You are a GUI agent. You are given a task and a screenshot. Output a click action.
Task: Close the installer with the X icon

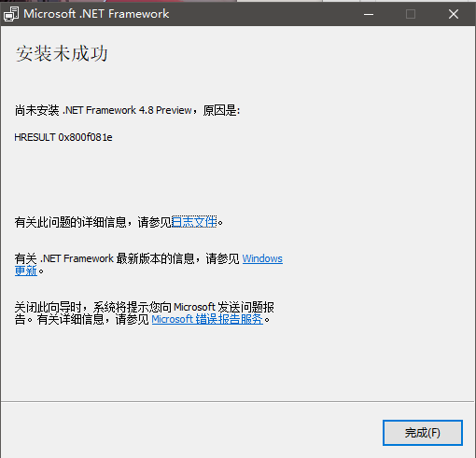point(454,14)
